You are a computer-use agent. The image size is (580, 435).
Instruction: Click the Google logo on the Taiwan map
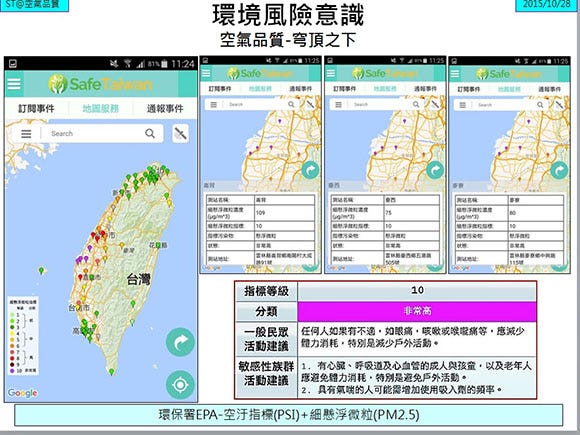[23, 393]
